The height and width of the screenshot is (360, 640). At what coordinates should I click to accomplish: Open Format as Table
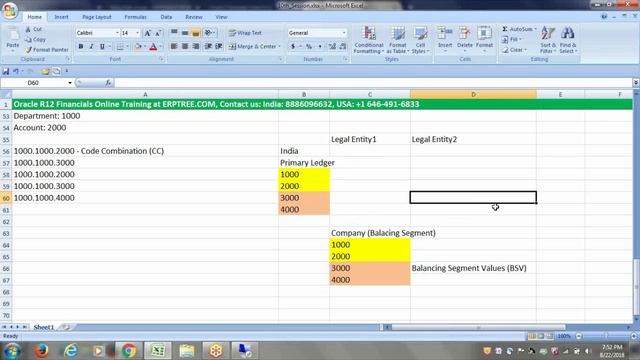[x=398, y=40]
